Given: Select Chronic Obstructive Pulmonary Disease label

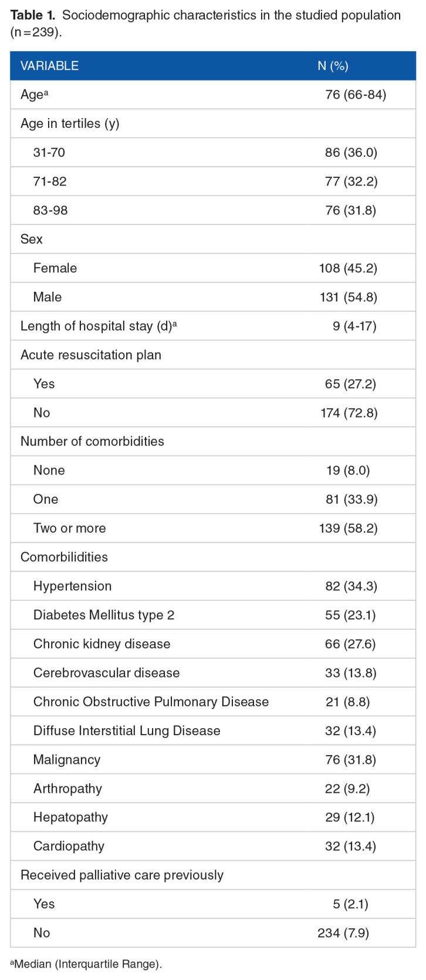Looking at the screenshot, I should (x=151, y=702).
